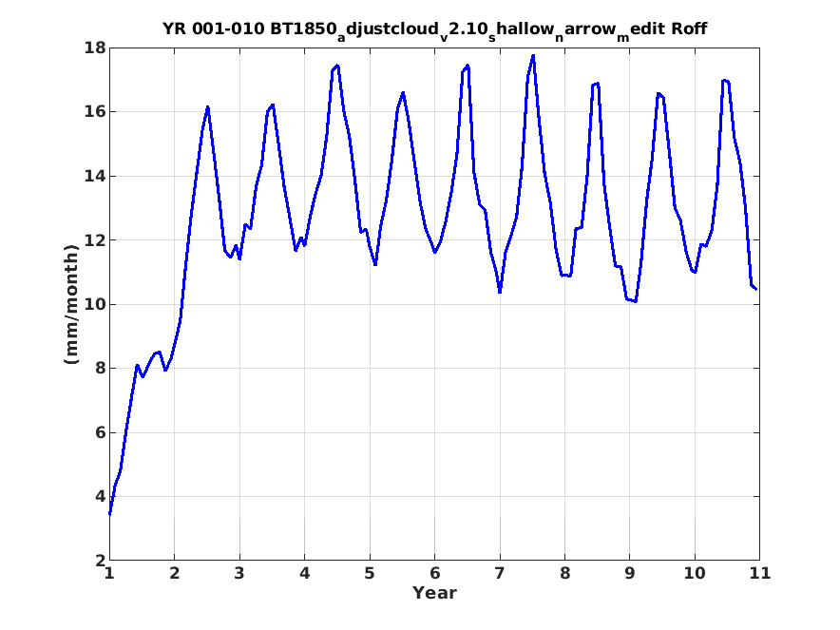Click x-axis tick label '4'
840x630 pixels.
[305, 574]
